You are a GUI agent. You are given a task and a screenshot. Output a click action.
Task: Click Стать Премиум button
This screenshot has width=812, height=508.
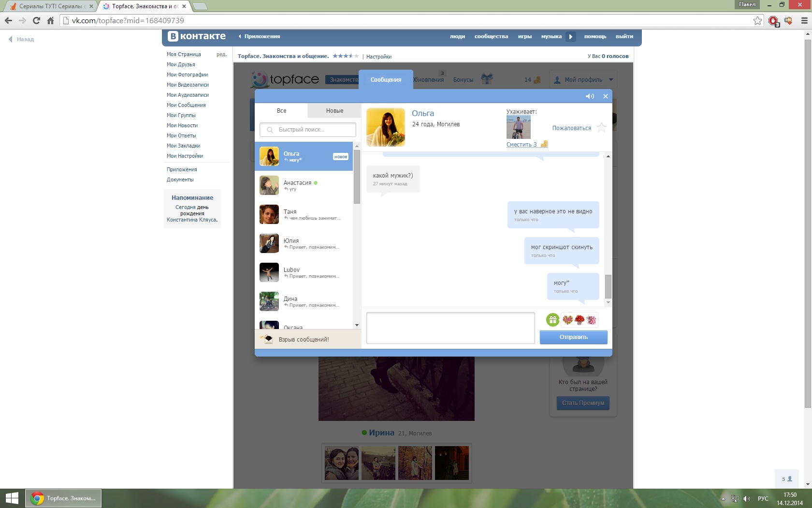[583, 403]
